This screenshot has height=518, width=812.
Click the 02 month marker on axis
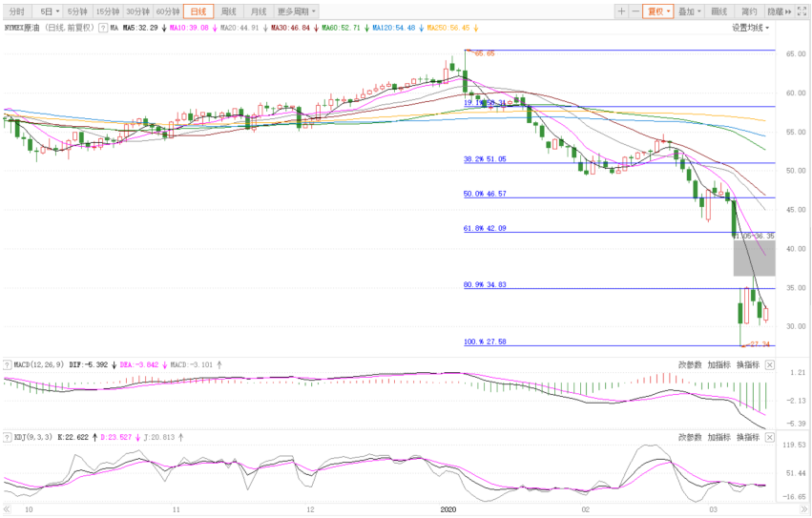pyautogui.click(x=585, y=509)
